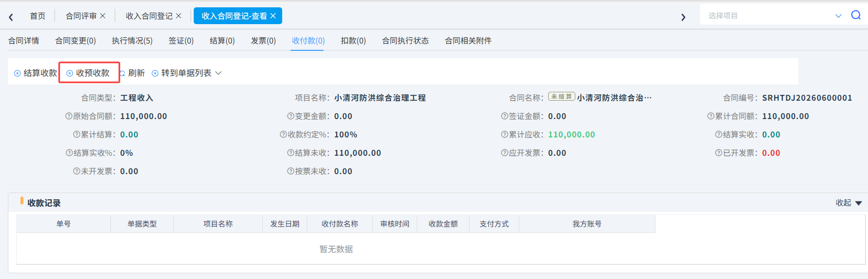Click the help icon beside 结算未收
The image size is (868, 279).
pos(291,153)
